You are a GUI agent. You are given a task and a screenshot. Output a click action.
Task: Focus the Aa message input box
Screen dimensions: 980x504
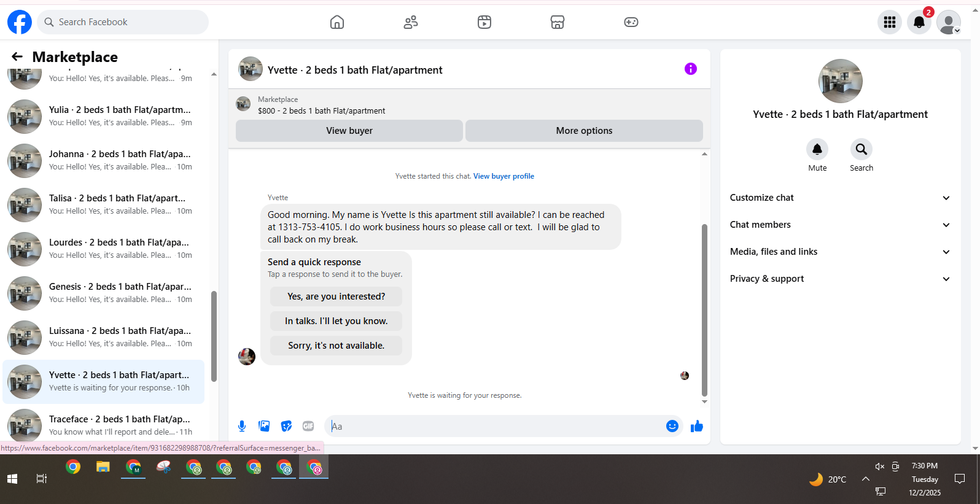pyautogui.click(x=497, y=426)
